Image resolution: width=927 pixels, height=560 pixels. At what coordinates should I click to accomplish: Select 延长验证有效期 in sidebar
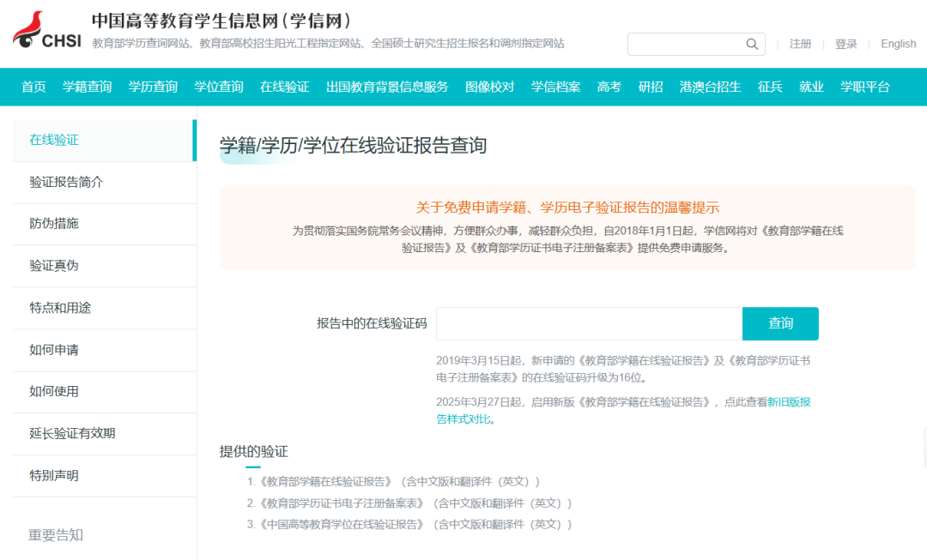click(72, 433)
